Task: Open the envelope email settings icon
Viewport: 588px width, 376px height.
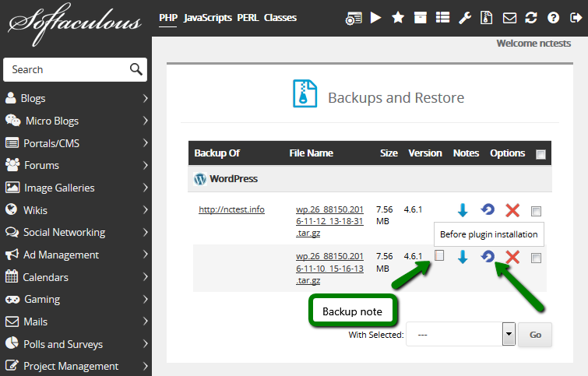Action: pyautogui.click(x=509, y=18)
